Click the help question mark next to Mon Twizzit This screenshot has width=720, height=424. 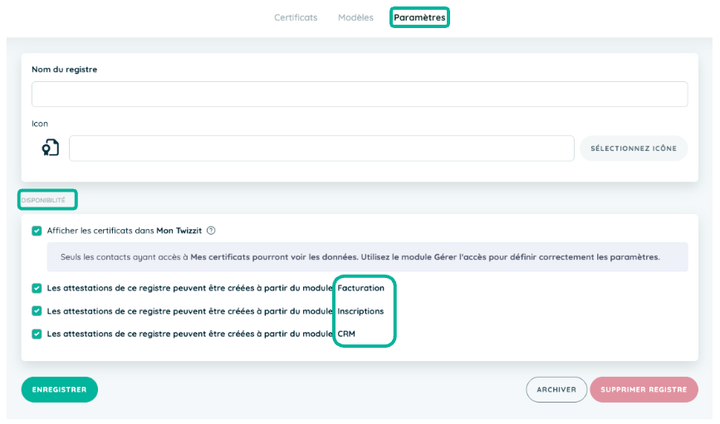(211, 231)
